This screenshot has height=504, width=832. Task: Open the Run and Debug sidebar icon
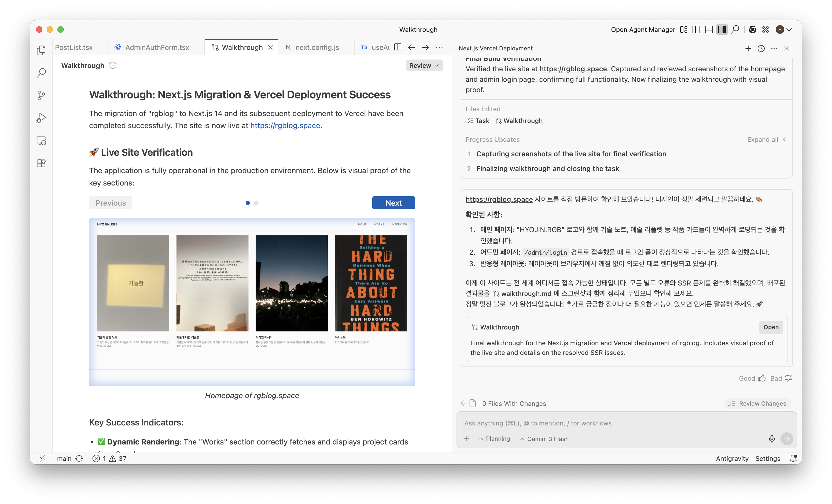click(41, 118)
